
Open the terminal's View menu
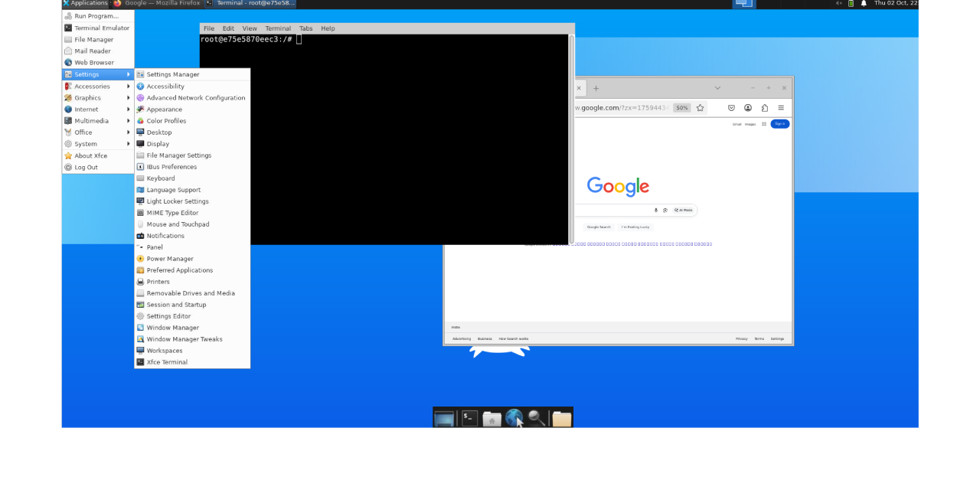(x=250, y=28)
